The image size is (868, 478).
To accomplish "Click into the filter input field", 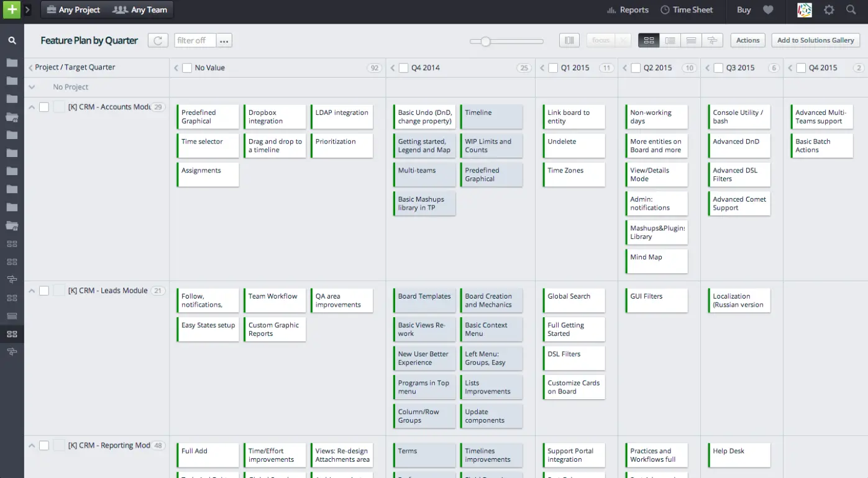I will [195, 40].
